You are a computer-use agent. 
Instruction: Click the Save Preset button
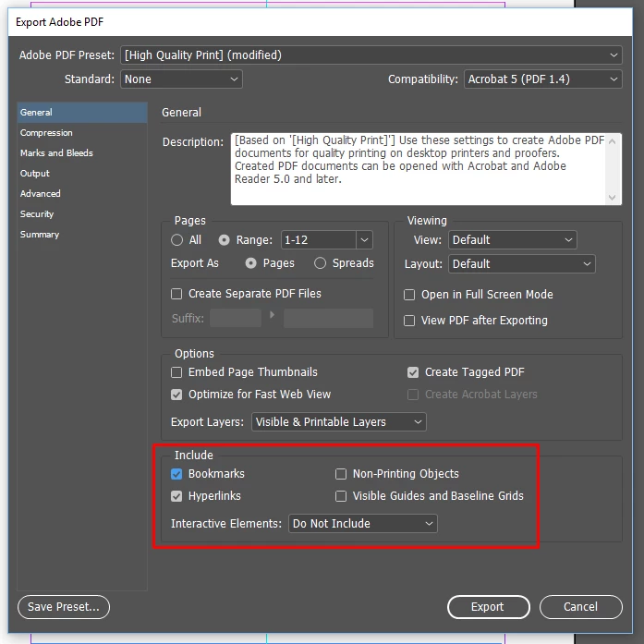point(64,607)
